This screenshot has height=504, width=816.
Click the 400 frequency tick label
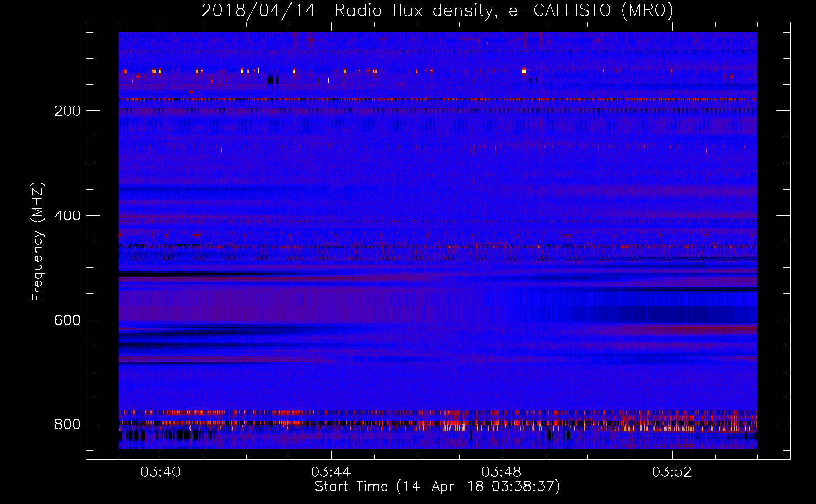click(68, 216)
